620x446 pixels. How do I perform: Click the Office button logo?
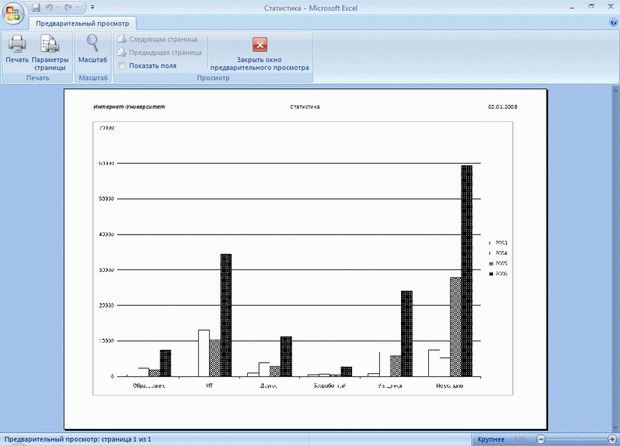pos(12,10)
